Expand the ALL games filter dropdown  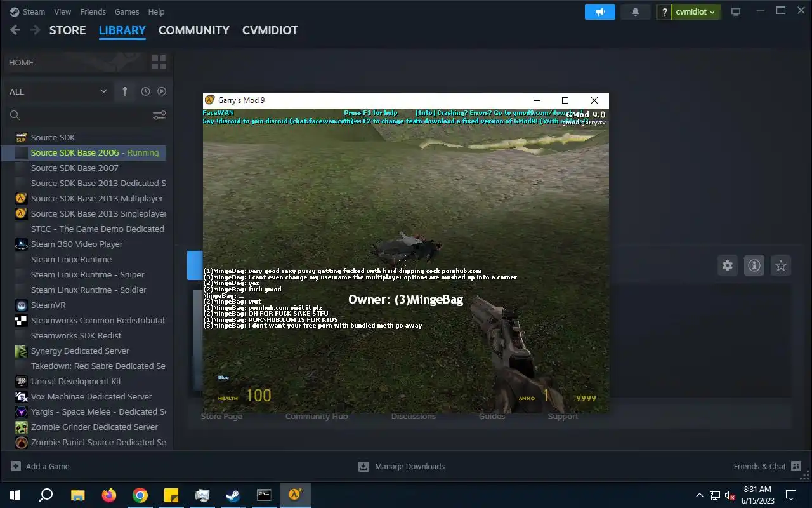pos(58,91)
